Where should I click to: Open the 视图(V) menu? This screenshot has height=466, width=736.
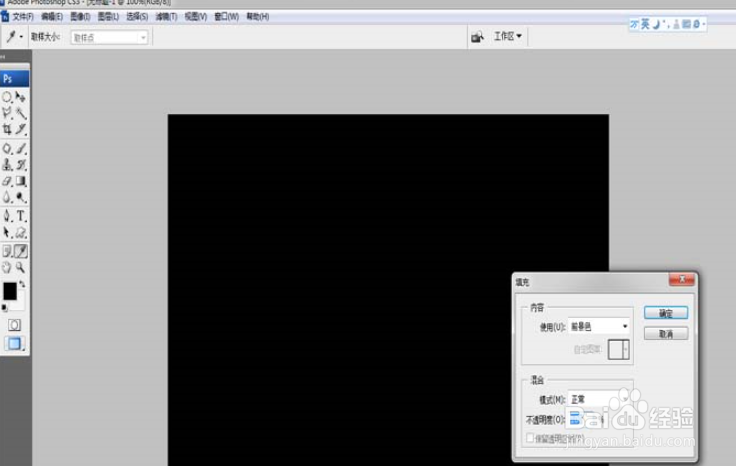(x=196, y=17)
